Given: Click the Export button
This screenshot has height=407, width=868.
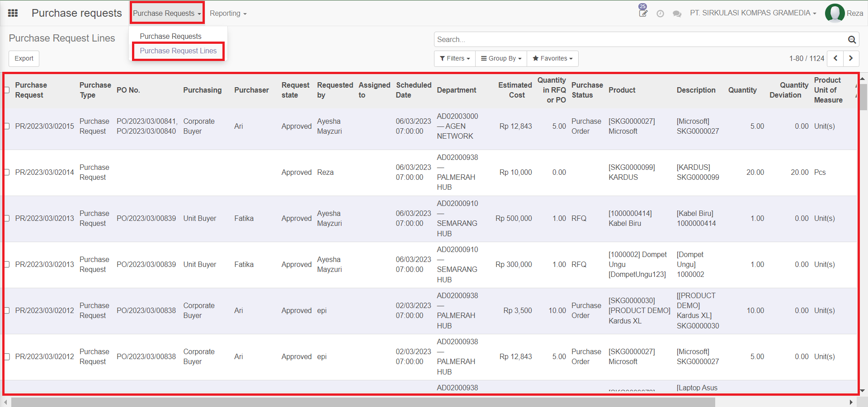Looking at the screenshot, I should (24, 58).
